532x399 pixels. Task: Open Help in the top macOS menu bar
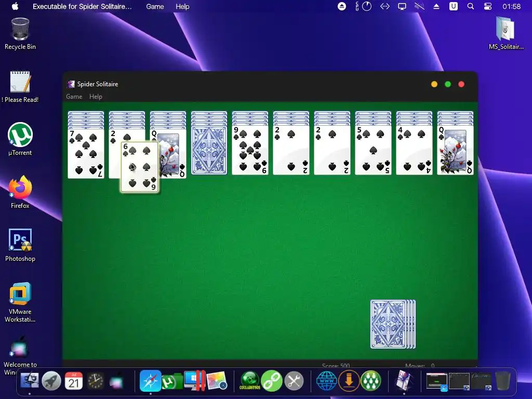point(182,6)
